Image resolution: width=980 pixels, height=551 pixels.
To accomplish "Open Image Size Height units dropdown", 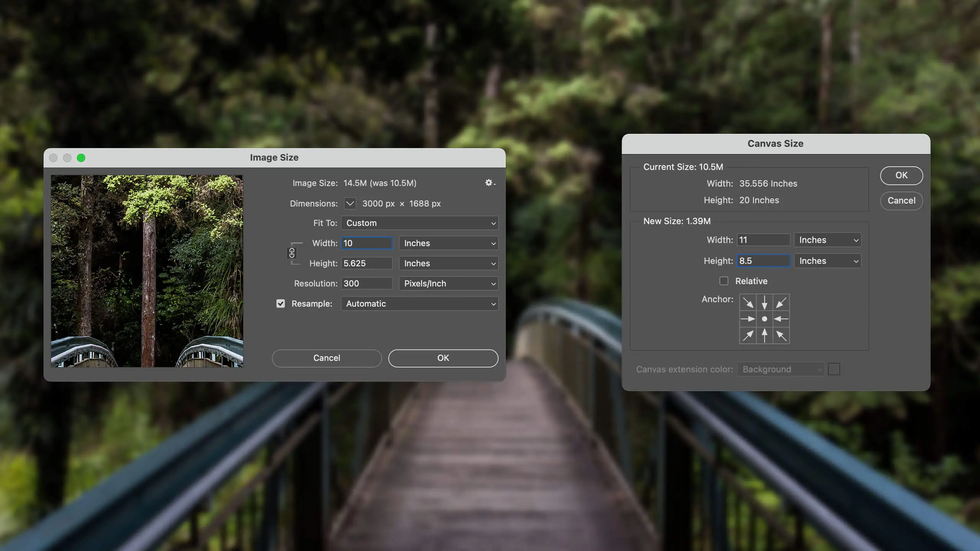I will [449, 263].
